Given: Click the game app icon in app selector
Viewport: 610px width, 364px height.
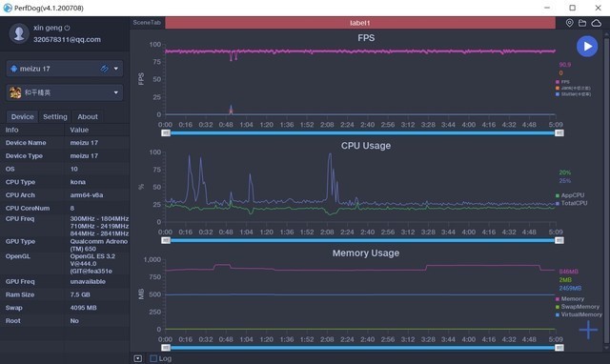Looking at the screenshot, I should pyautogui.click(x=15, y=92).
